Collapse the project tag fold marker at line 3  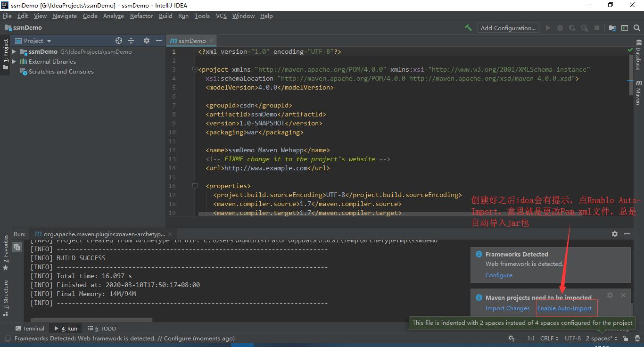pos(194,69)
